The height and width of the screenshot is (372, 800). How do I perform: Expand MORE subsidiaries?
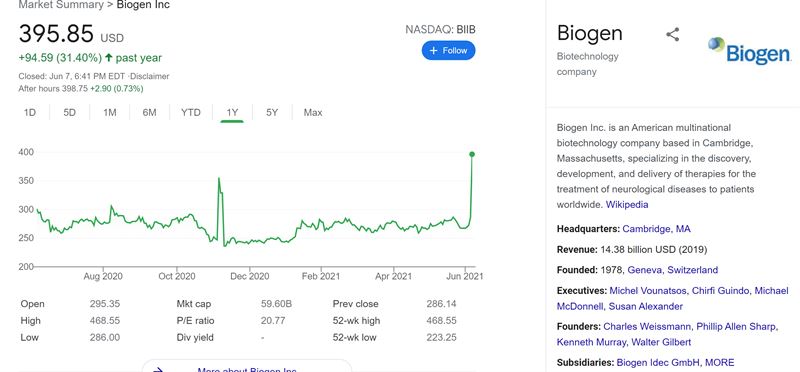[721, 363]
